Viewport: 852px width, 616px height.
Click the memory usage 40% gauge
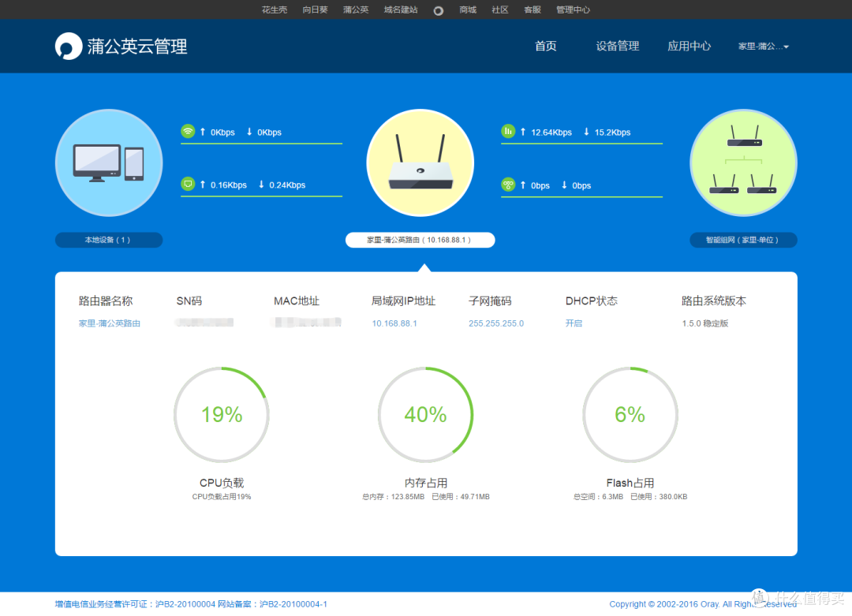(x=425, y=414)
